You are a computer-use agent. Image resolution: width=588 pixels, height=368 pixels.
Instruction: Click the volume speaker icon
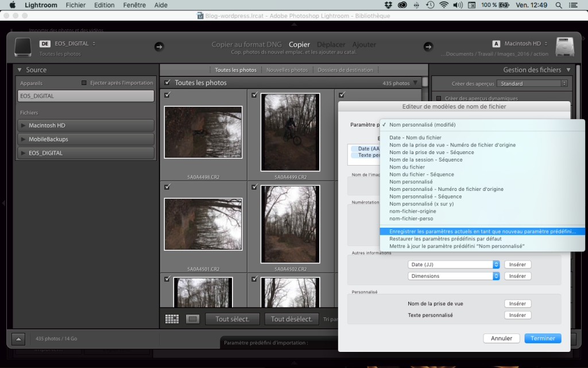pyautogui.click(x=458, y=5)
